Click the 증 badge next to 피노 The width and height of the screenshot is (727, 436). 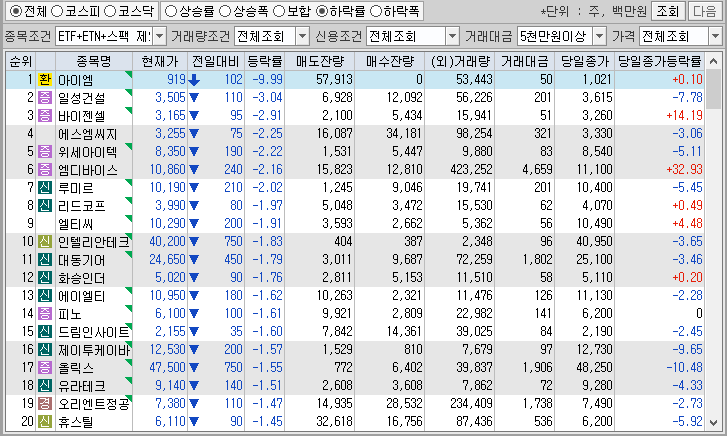pos(45,313)
